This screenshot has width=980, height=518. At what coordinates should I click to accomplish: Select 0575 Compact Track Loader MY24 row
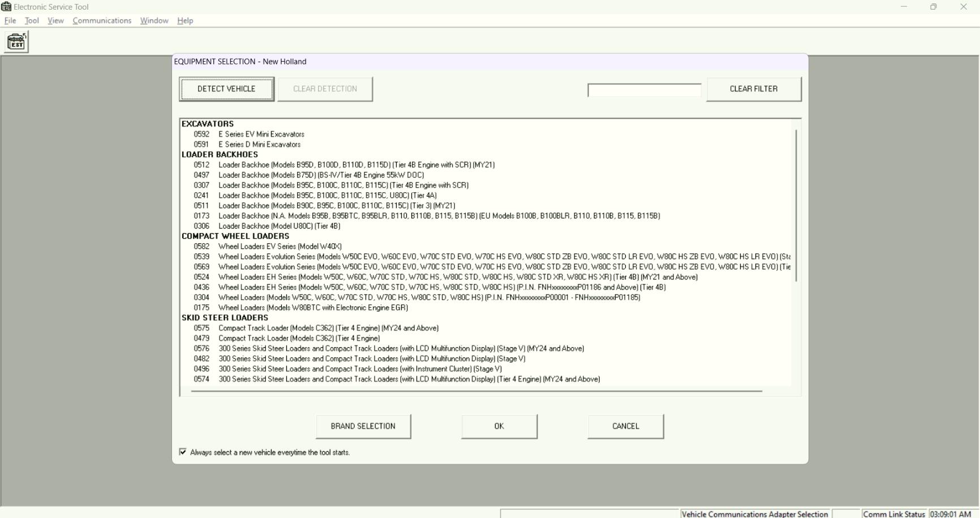(316, 327)
